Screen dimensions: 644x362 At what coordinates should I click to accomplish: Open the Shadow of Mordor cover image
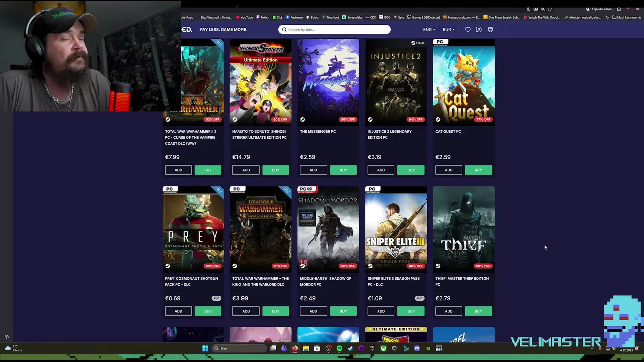coord(329,229)
